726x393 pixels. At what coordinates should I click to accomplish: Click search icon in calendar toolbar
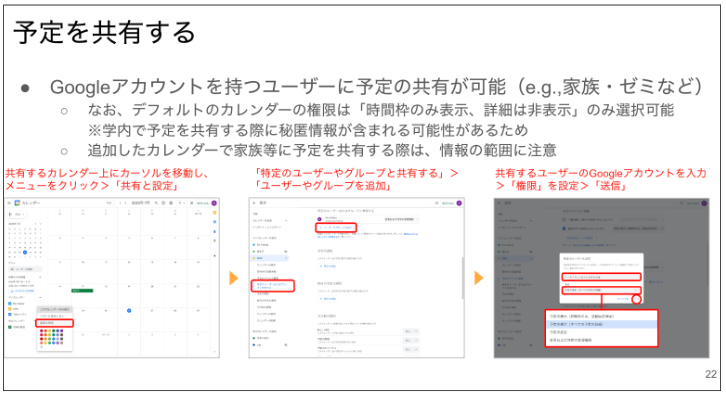(156, 203)
